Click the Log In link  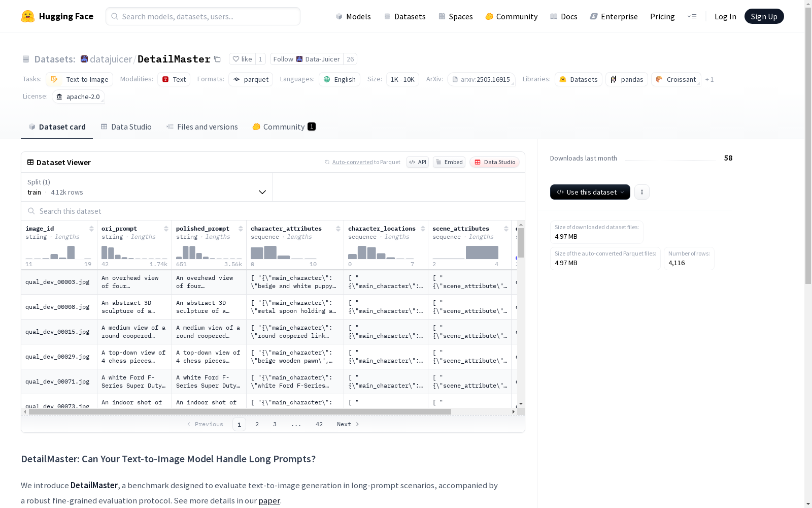coord(725,16)
